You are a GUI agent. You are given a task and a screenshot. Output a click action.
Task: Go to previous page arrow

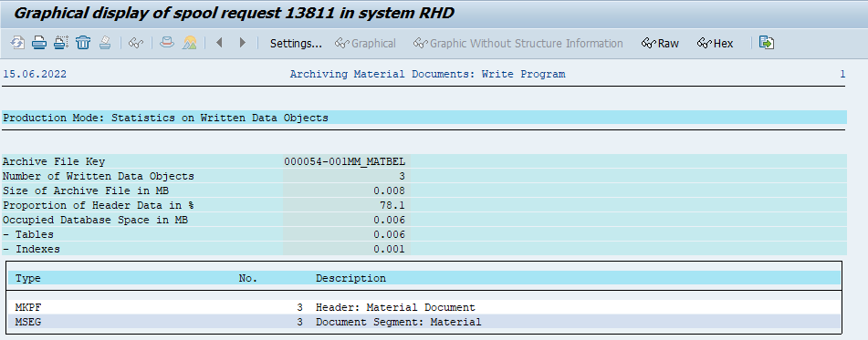tap(219, 43)
